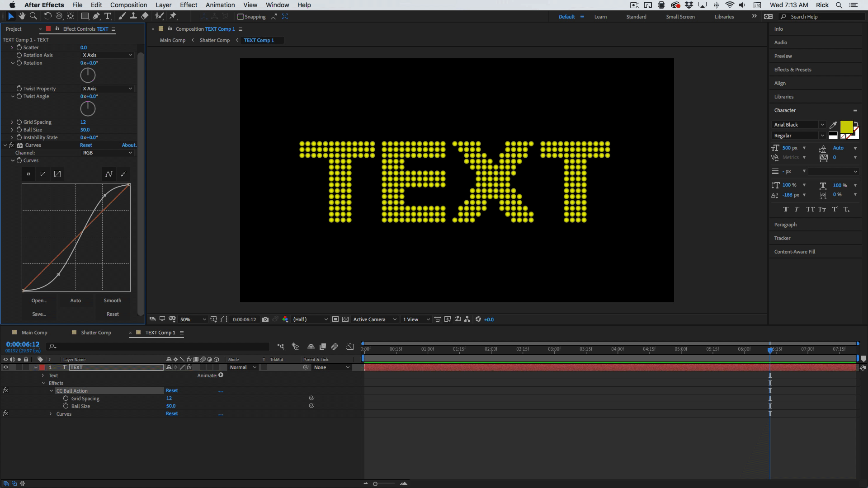Select the Puppet Pin tool
The height and width of the screenshot is (488, 868).
coord(173,16)
